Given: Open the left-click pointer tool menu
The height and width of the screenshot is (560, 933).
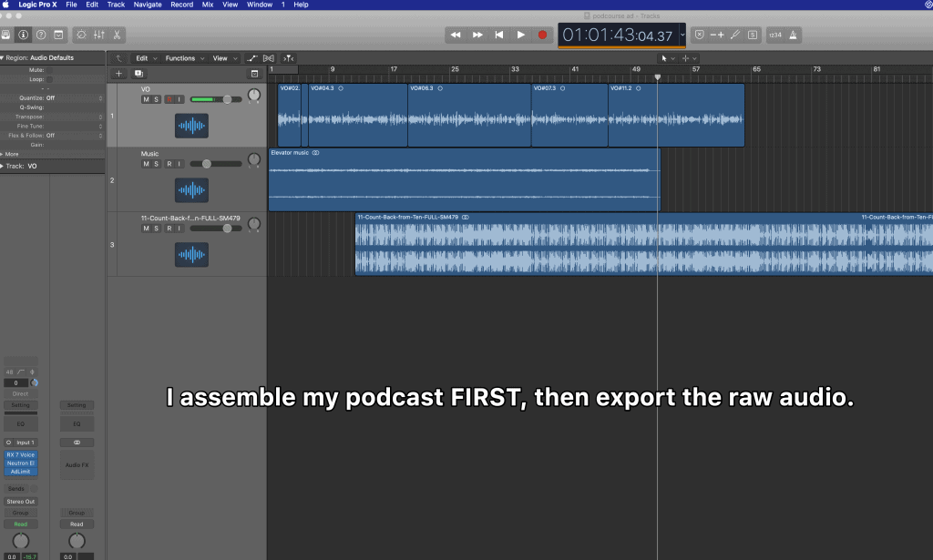Looking at the screenshot, I should click(x=668, y=58).
